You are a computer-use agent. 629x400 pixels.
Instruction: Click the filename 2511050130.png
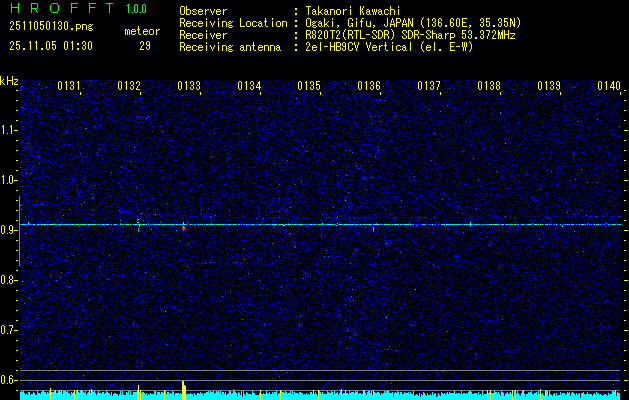point(51,27)
